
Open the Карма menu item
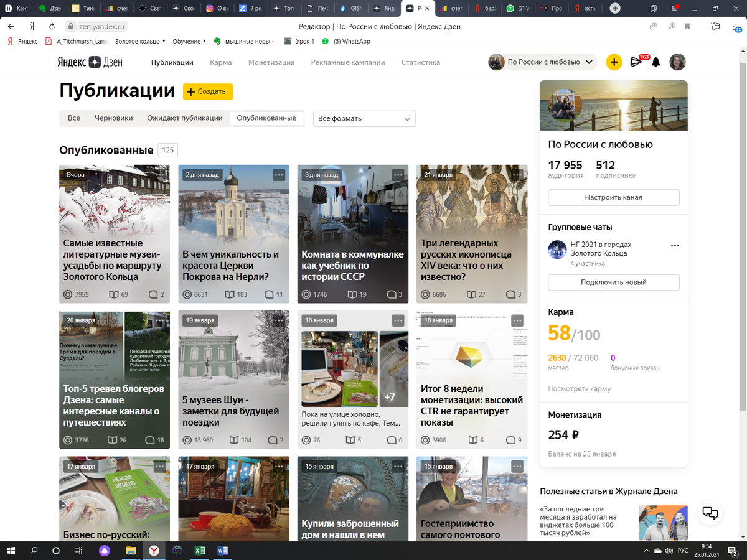tap(221, 62)
